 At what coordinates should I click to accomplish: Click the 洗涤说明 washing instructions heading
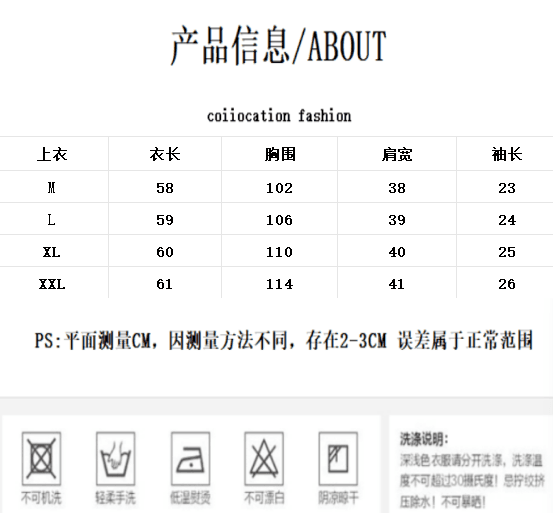(x=424, y=439)
